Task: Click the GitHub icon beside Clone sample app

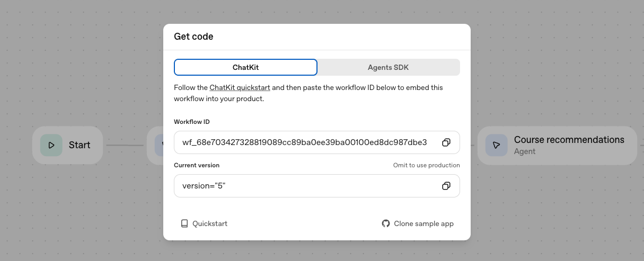Action: 386,223
